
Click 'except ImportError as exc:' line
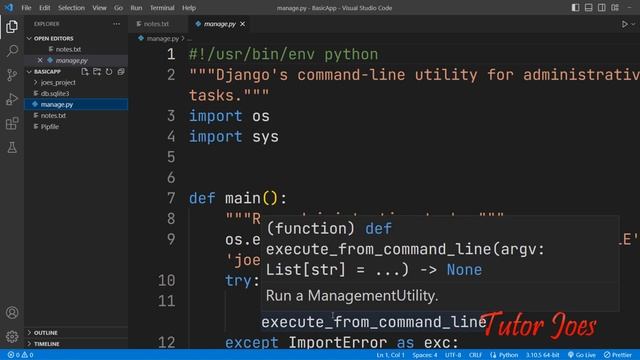coord(342,342)
